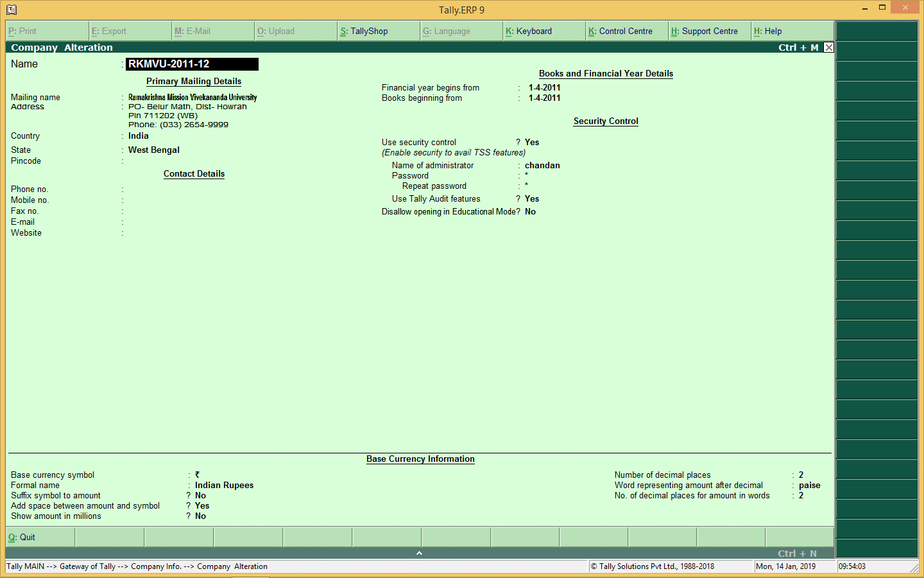Close the Company Alteration window
Screen dimensions: 924x578
click(x=828, y=47)
